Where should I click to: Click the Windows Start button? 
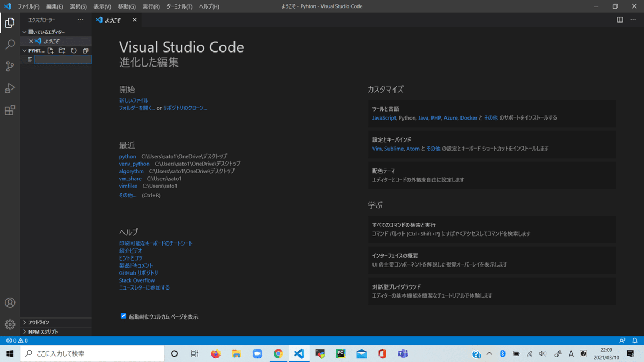[x=10, y=353]
